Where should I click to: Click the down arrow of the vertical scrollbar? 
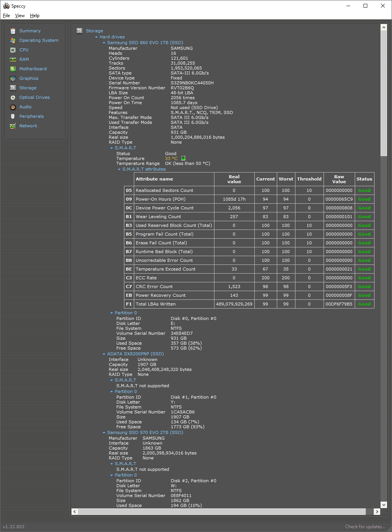[384, 505]
